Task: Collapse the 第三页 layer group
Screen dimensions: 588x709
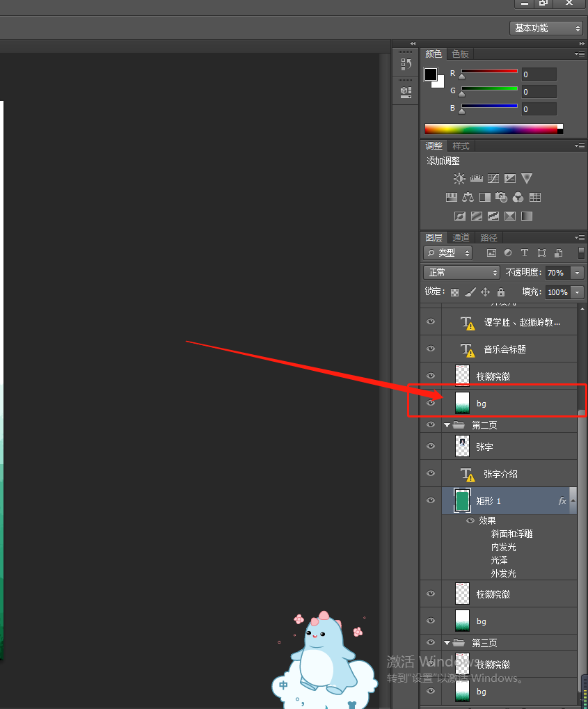Action: (447, 642)
